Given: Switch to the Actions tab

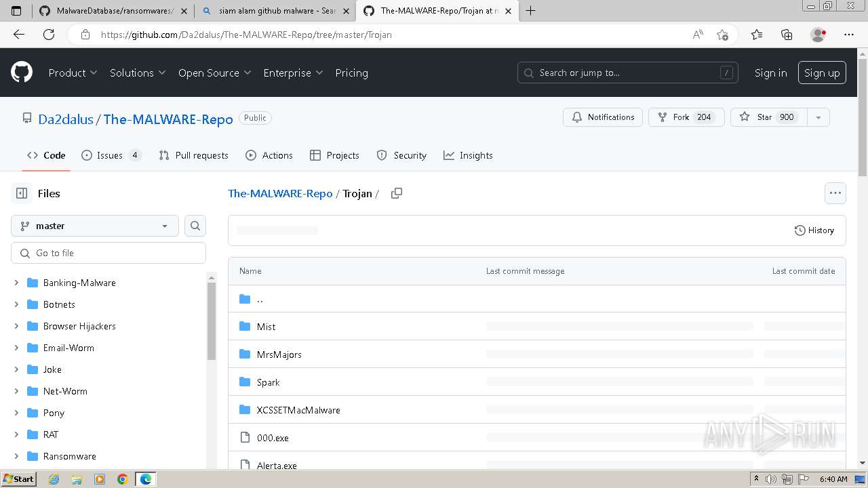Looking at the screenshot, I should 269,155.
